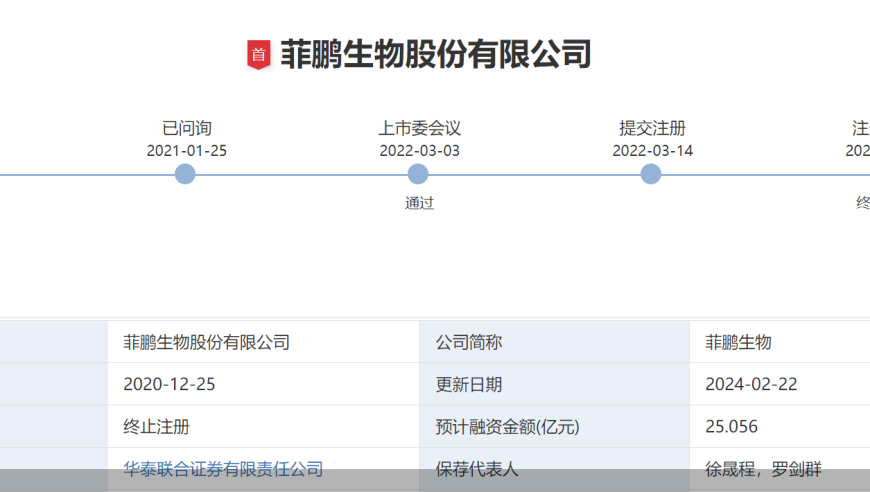Click the 2024-02-22 update date value
The image size is (870, 492).
point(751,384)
